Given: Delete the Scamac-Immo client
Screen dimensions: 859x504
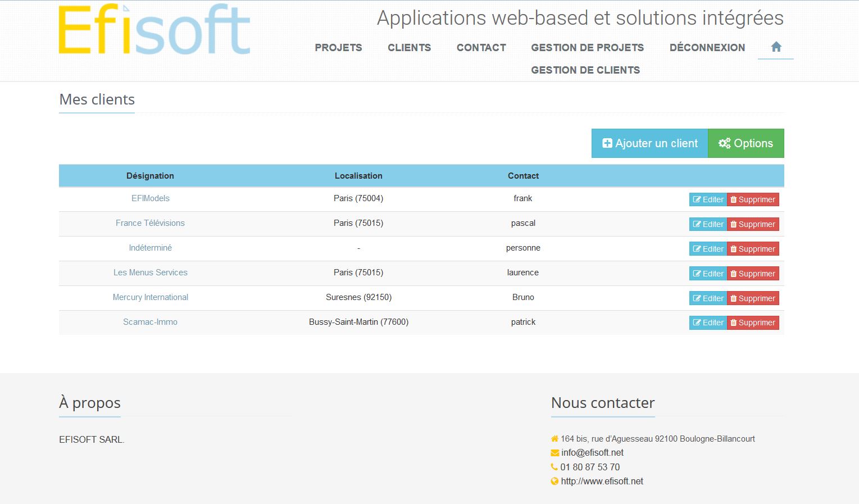Looking at the screenshot, I should tap(753, 323).
